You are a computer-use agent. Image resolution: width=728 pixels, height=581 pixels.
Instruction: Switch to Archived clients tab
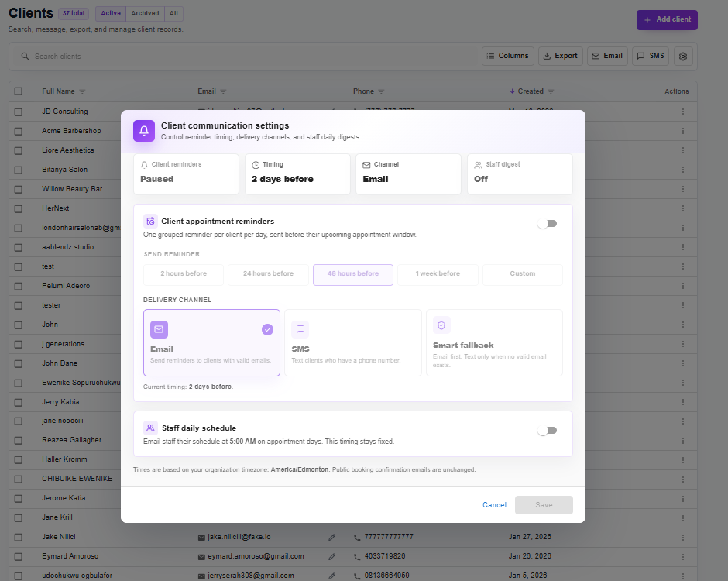click(145, 13)
